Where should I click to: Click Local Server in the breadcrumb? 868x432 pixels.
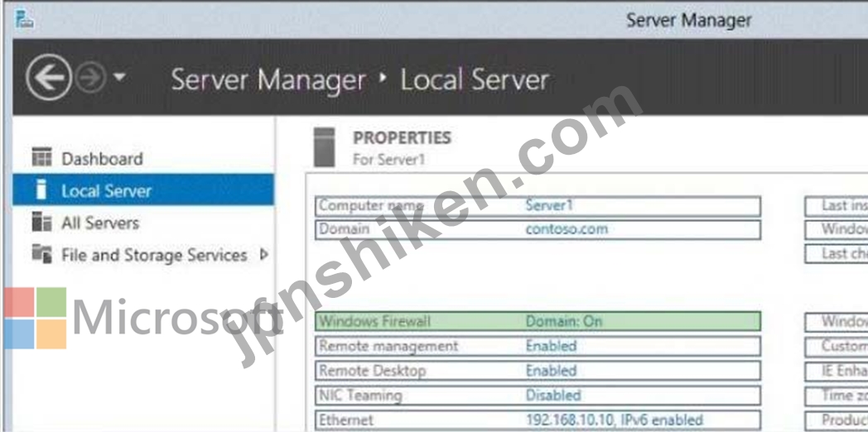(474, 79)
